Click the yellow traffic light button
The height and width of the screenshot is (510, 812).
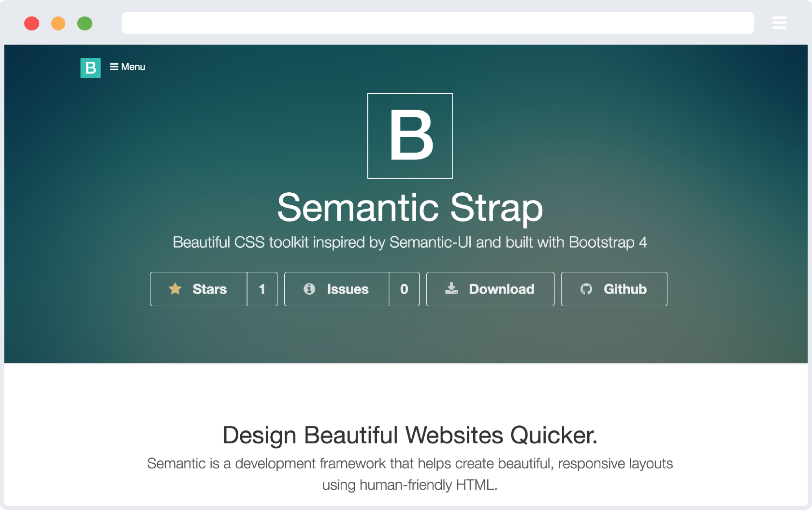pyautogui.click(x=58, y=23)
